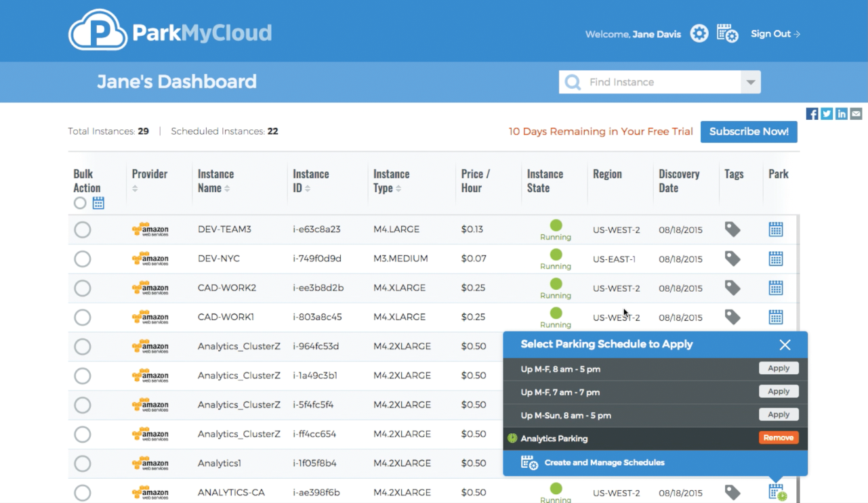
Task: Open the schedule manager icon beside Sign Out
Action: tap(727, 34)
